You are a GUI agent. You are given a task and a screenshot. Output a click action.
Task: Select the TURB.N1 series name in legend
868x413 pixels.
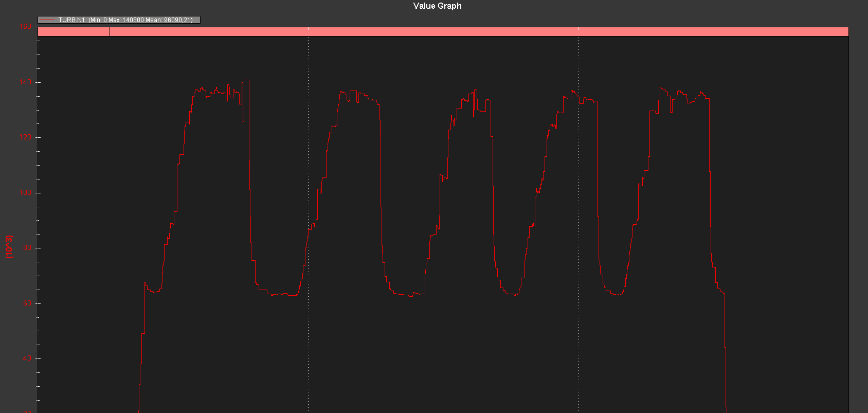coord(71,20)
